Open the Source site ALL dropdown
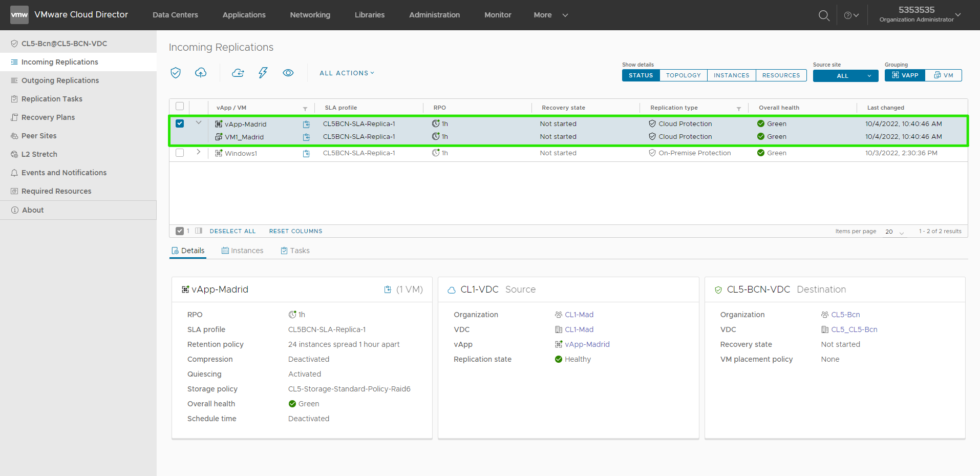 click(846, 76)
